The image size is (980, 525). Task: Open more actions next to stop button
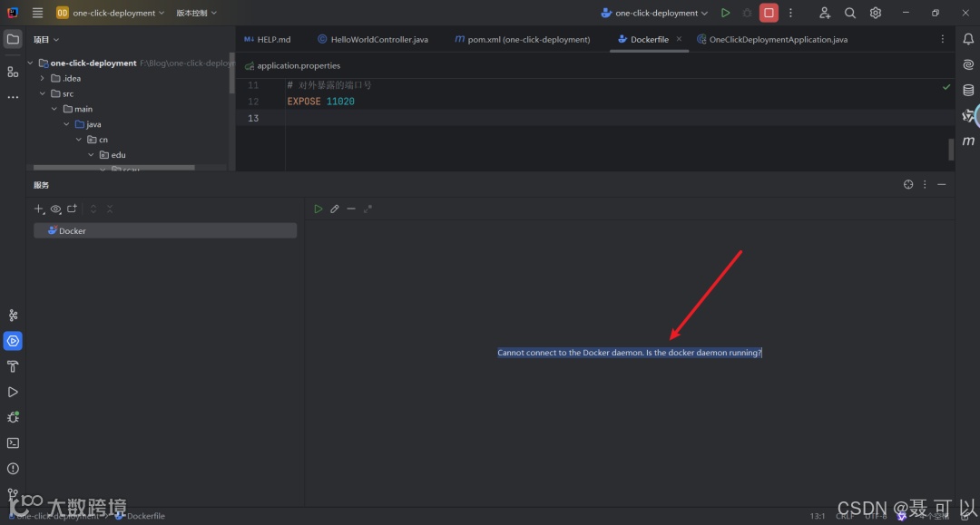[x=790, y=13]
